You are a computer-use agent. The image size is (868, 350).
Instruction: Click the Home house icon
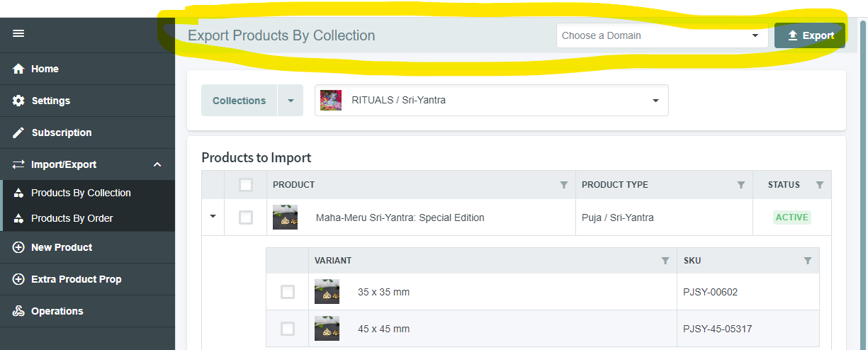coord(19,69)
